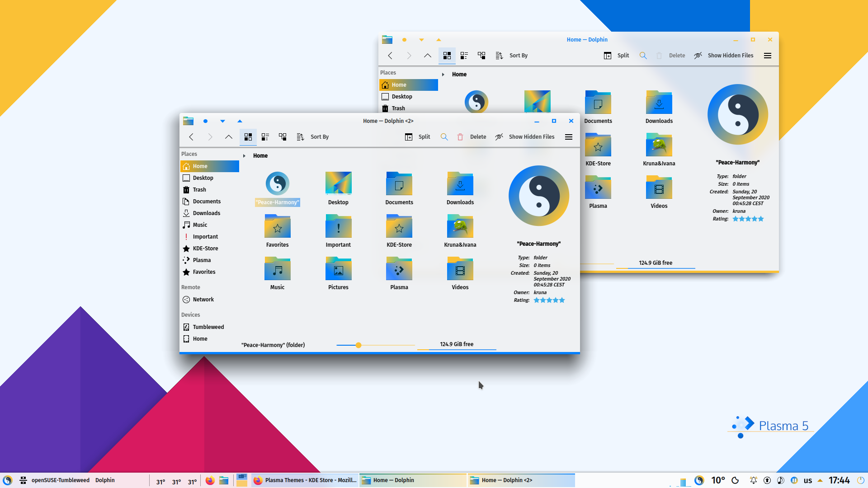This screenshot has height=488, width=868.
Task: Select Documents folder icon in Dolphin <2>
Action: [x=399, y=189]
